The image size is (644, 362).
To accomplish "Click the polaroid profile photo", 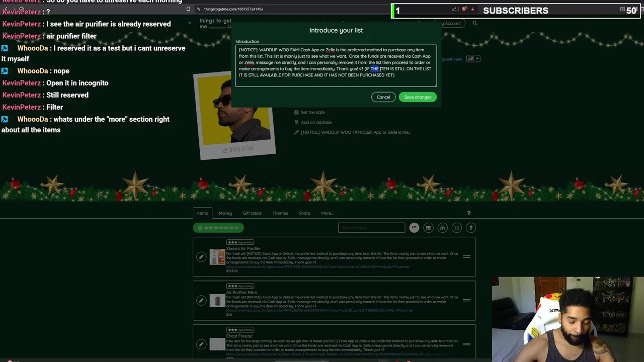I will (235, 115).
